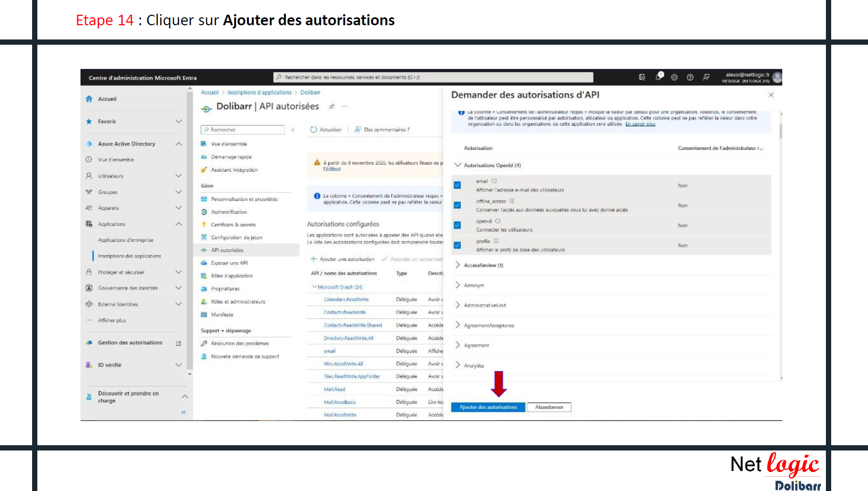
Task: Open Certificats & secrets menu item
Action: click(x=233, y=225)
